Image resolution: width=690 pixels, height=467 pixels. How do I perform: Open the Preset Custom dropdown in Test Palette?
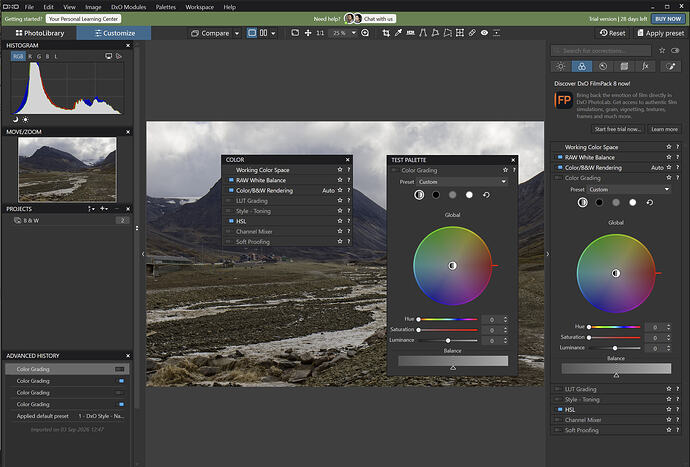462,182
